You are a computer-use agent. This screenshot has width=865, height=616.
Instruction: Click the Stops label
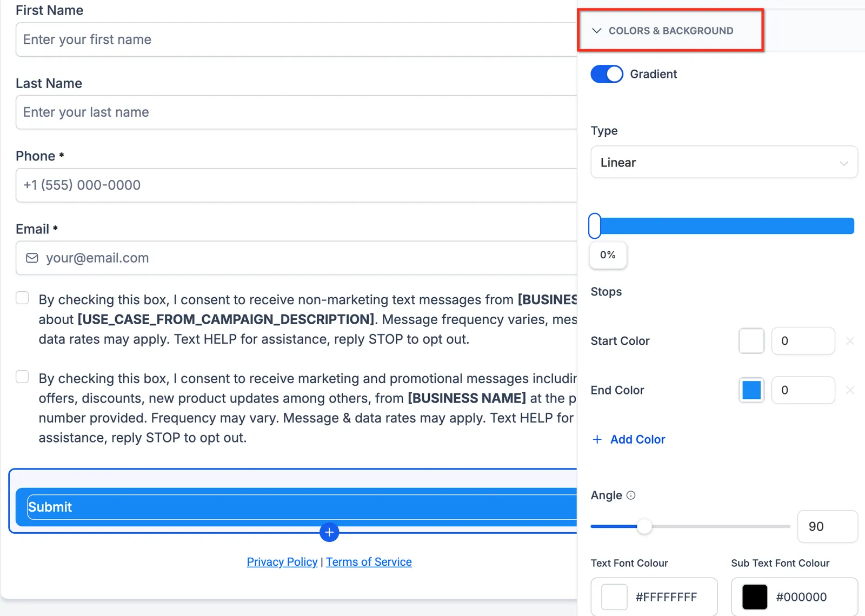click(x=606, y=292)
